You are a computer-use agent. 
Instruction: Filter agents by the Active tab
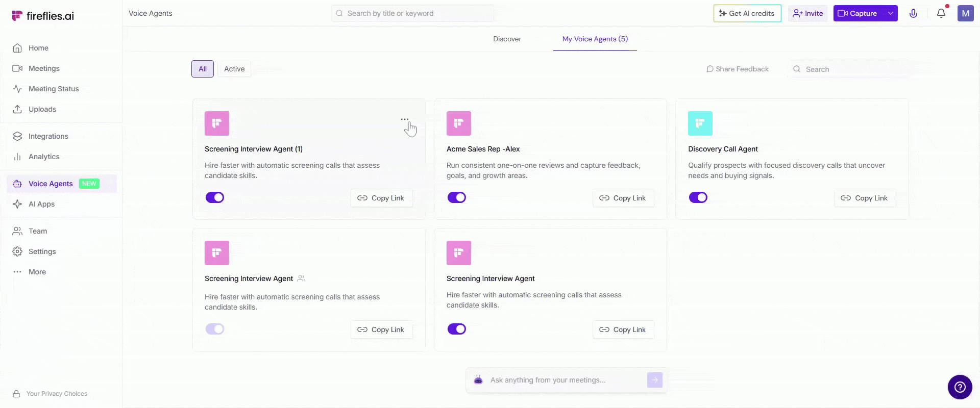(x=234, y=69)
